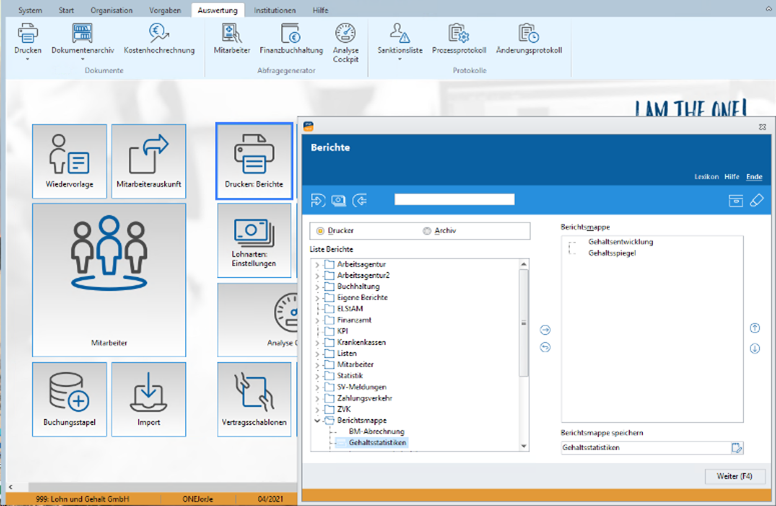
Task: Click the Wiedervorlage tile
Action: [x=69, y=161]
